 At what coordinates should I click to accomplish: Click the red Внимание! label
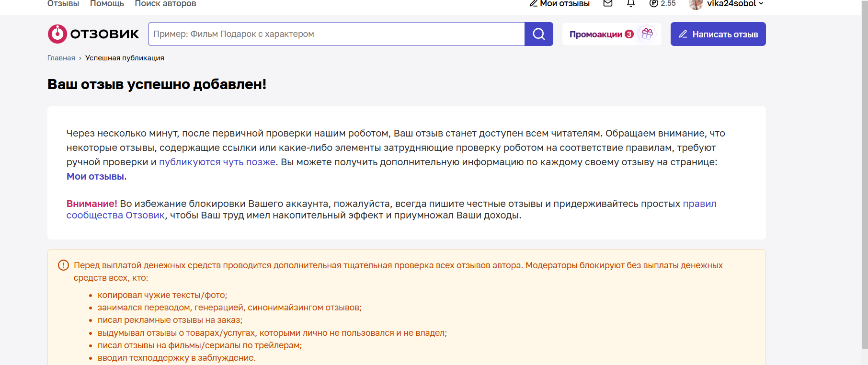click(92, 204)
